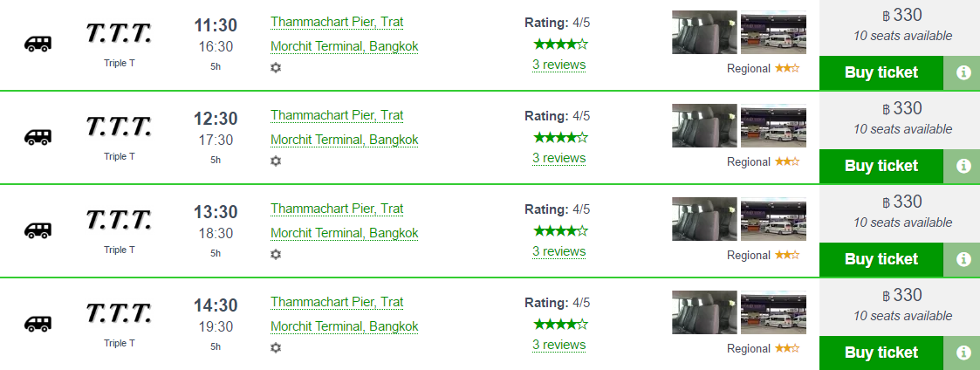Click the gear icon under the 11:30 route
Image resolution: width=980 pixels, height=370 pixels.
[276, 67]
